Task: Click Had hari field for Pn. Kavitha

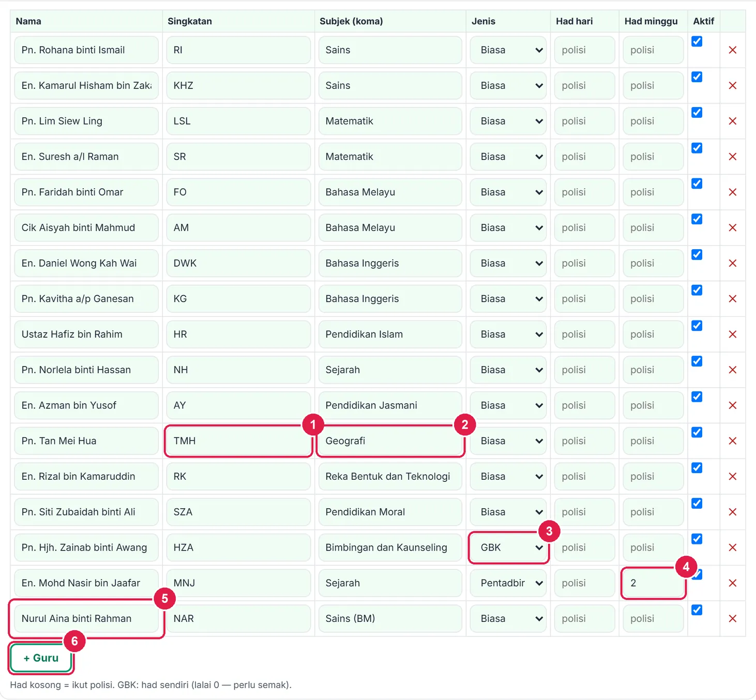Action: click(584, 299)
